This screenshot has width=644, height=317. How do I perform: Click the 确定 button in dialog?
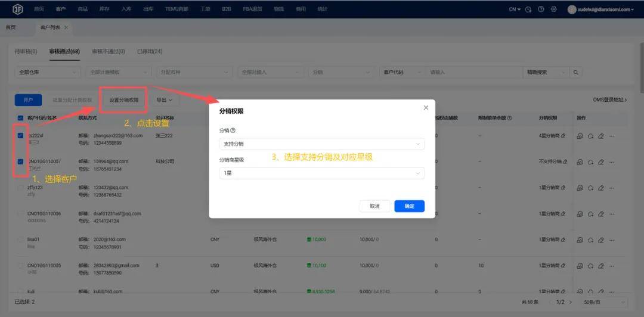tap(409, 206)
